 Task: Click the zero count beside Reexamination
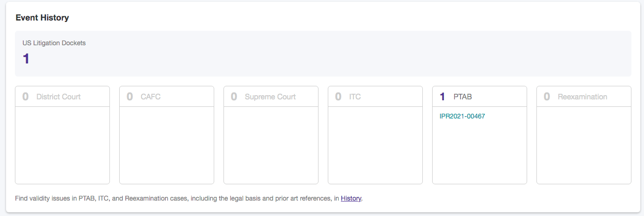pyautogui.click(x=547, y=97)
